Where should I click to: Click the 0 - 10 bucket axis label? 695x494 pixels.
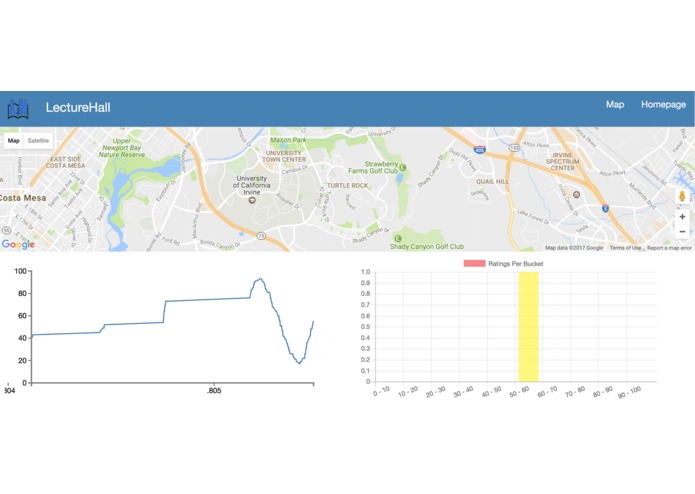[381, 392]
